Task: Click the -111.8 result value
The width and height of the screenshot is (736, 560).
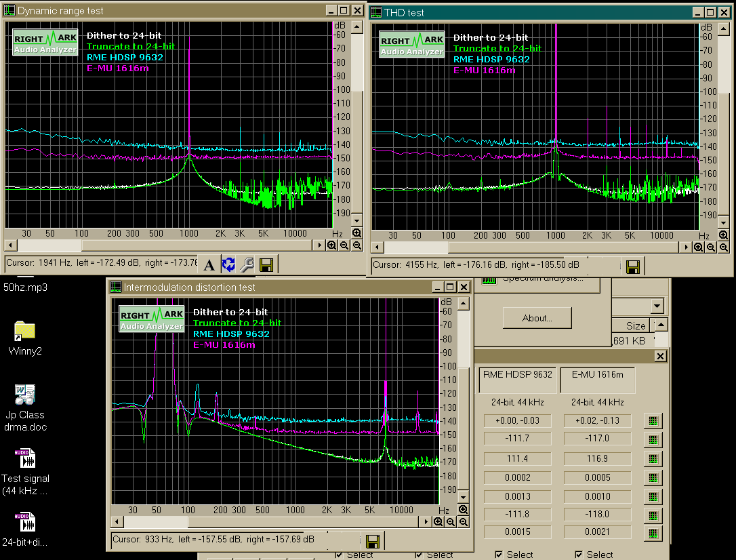Action: tap(517, 515)
